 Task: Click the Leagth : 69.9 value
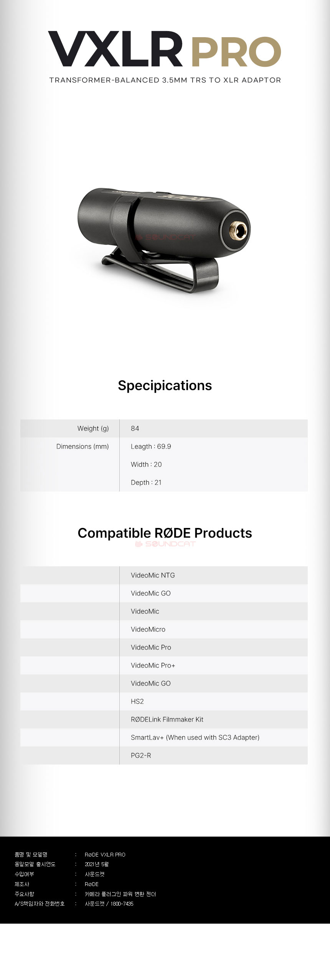click(151, 446)
